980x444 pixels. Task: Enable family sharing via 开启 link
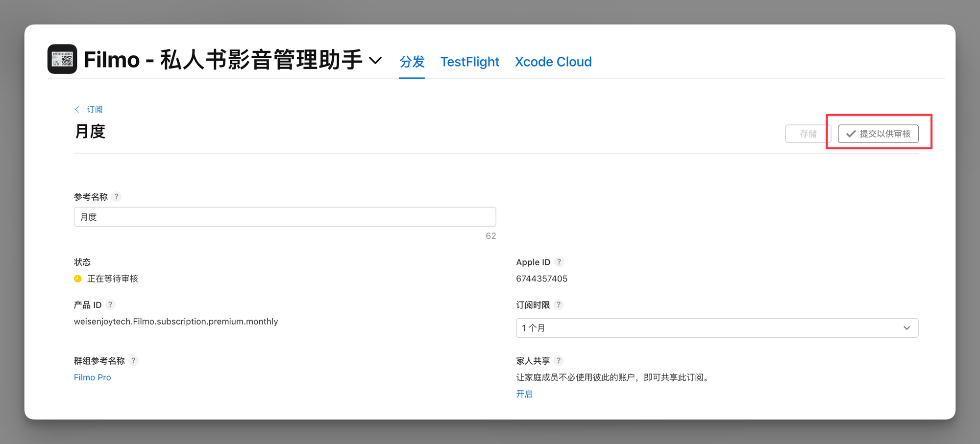[524, 394]
